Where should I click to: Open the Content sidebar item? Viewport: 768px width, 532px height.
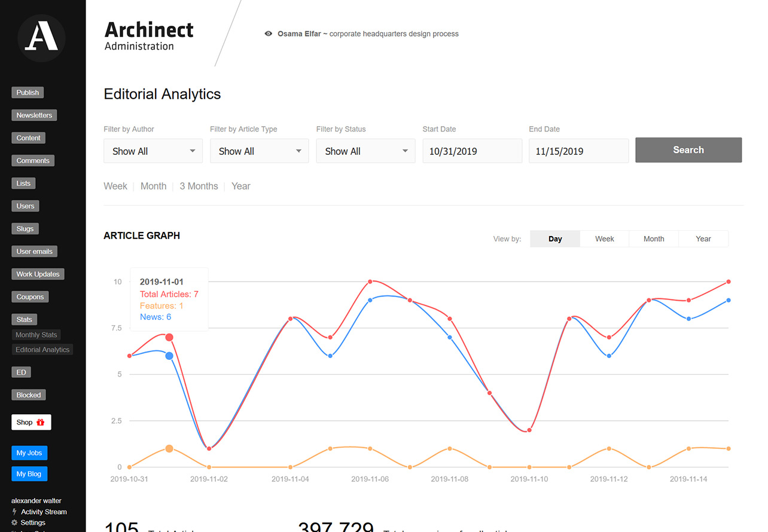pyautogui.click(x=28, y=138)
